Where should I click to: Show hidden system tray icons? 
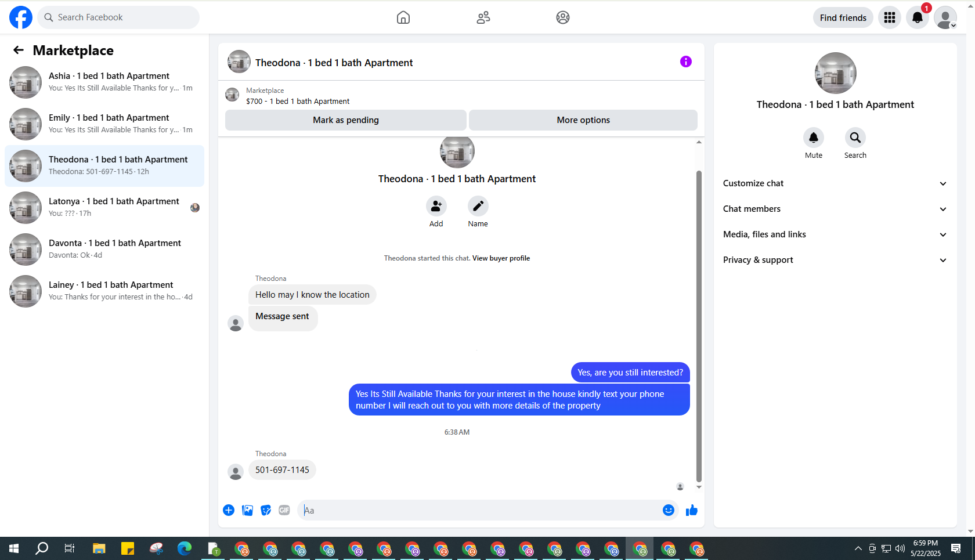click(x=858, y=548)
